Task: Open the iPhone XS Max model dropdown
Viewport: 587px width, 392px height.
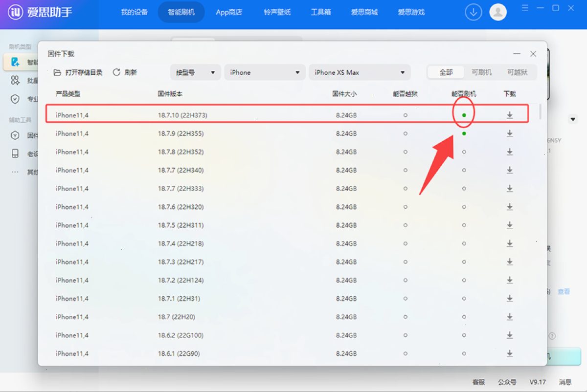Action: (x=360, y=72)
